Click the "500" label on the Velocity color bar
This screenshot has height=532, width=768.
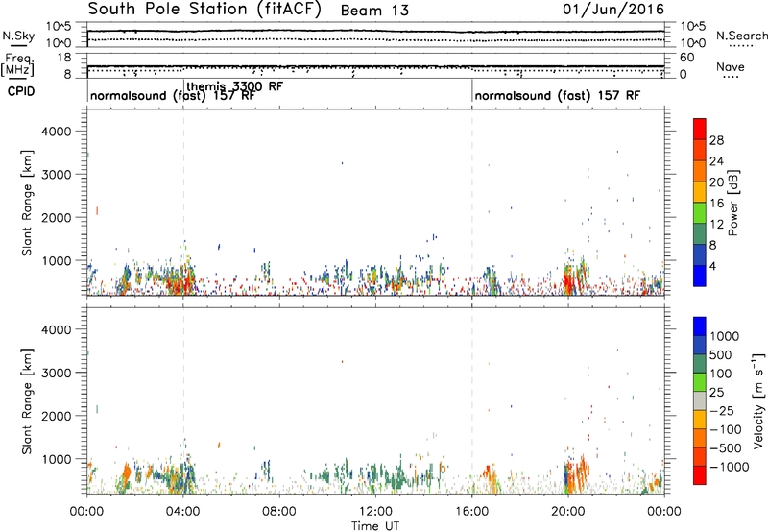point(721,355)
